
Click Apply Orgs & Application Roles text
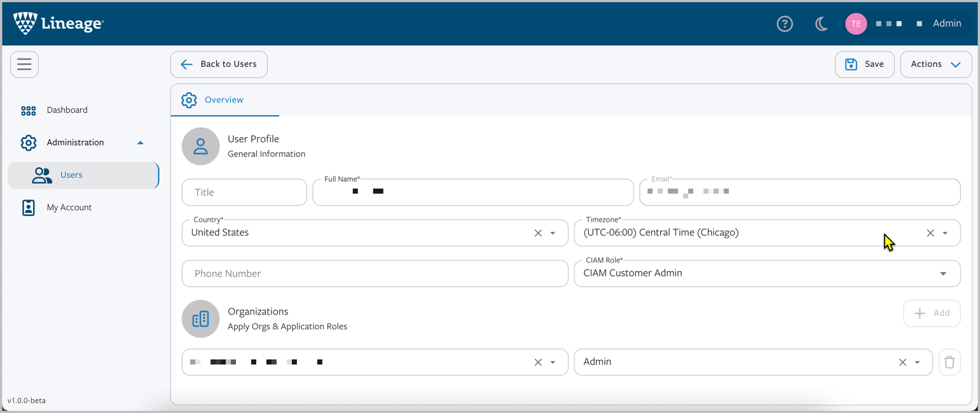point(287,327)
